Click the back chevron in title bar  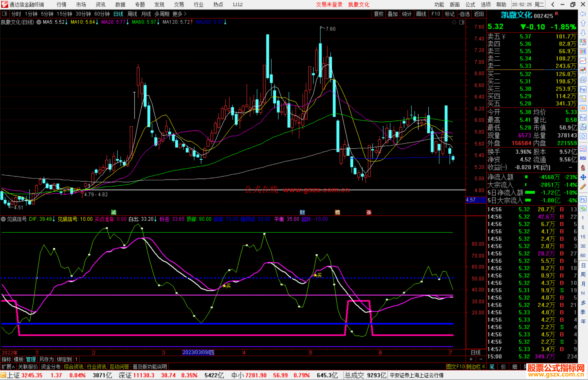(x=553, y=4)
